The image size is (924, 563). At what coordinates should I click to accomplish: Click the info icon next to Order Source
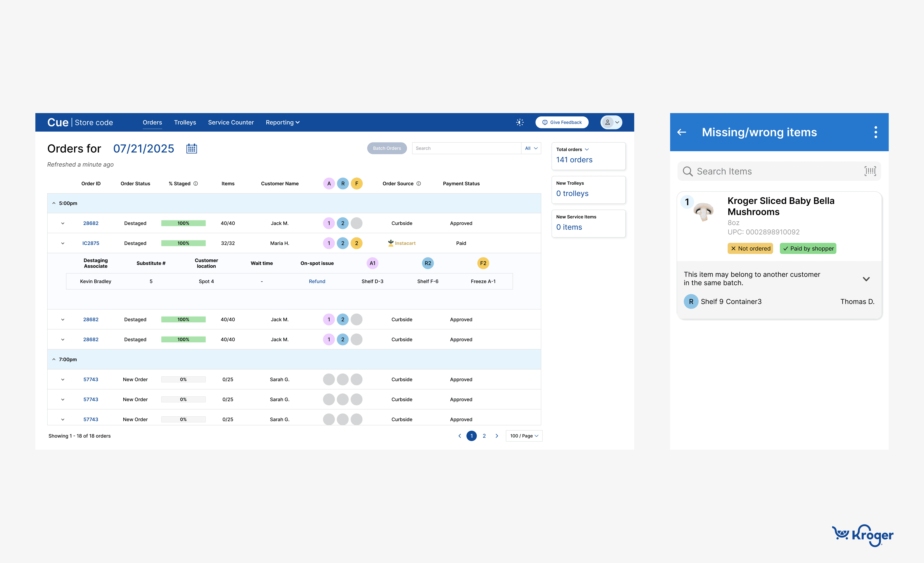(419, 184)
